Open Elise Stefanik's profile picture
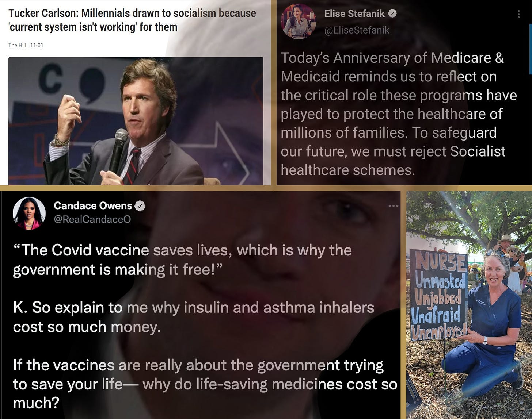This screenshot has height=419, width=532. point(298,22)
